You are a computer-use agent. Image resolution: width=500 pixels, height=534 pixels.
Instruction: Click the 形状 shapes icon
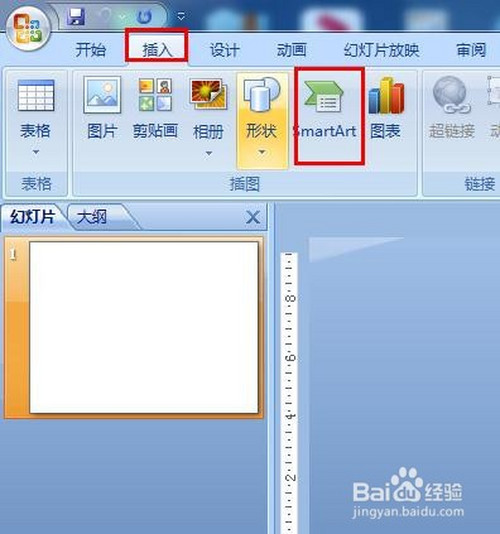click(262, 95)
